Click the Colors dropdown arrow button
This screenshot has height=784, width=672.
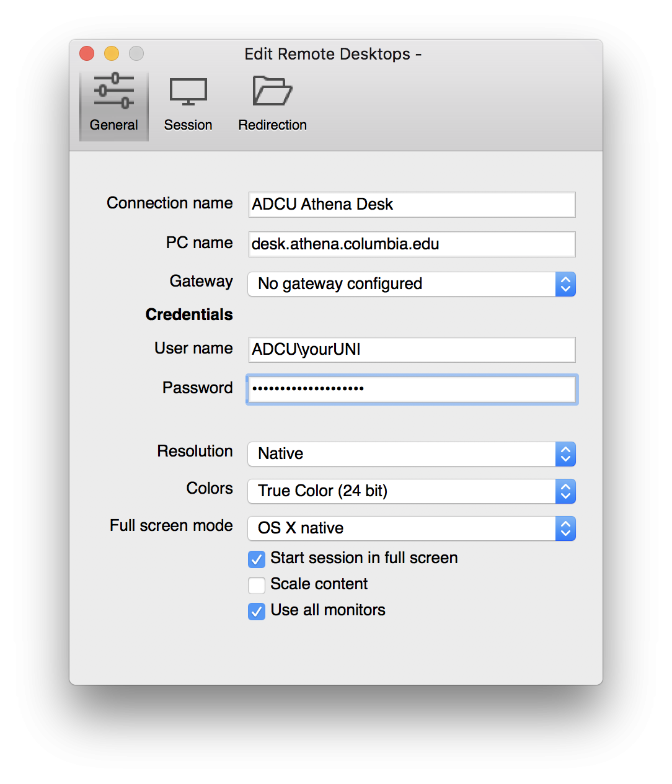point(565,491)
